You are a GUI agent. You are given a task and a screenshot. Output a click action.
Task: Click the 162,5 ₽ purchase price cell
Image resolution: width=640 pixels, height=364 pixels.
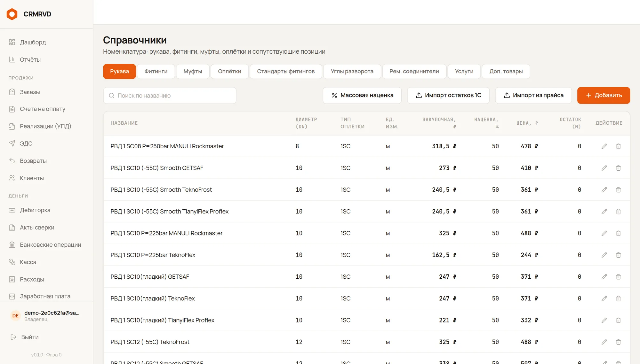click(444, 255)
